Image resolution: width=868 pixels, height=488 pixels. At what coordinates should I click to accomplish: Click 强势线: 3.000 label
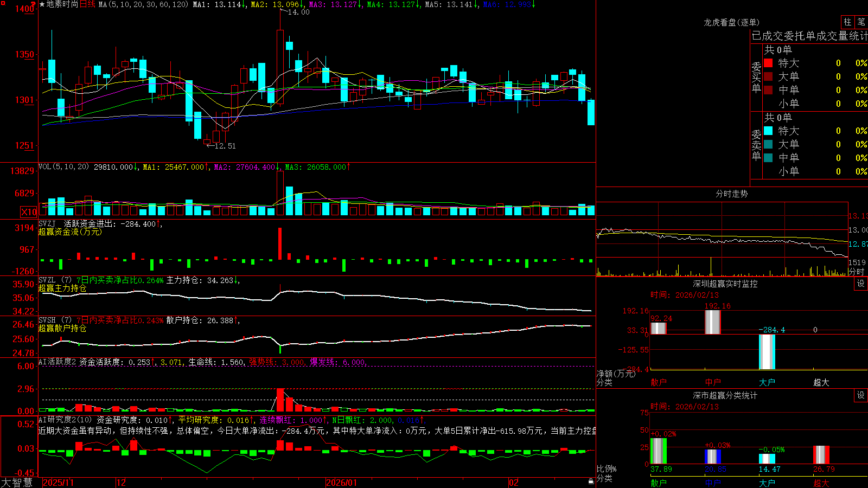[x=277, y=362]
